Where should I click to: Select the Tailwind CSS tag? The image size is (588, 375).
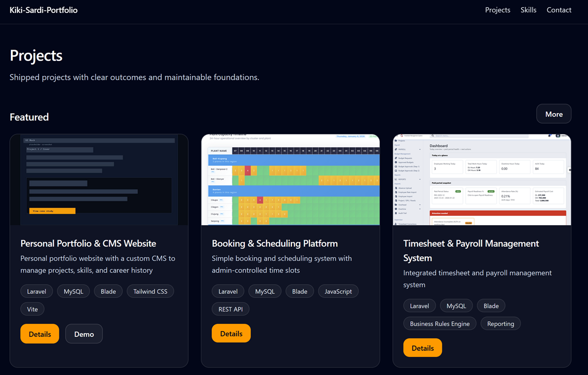(x=150, y=291)
